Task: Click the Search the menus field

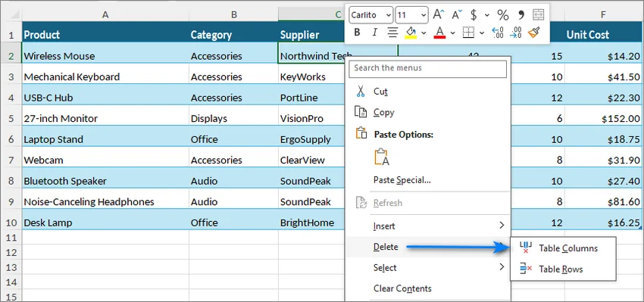Action: tap(427, 68)
